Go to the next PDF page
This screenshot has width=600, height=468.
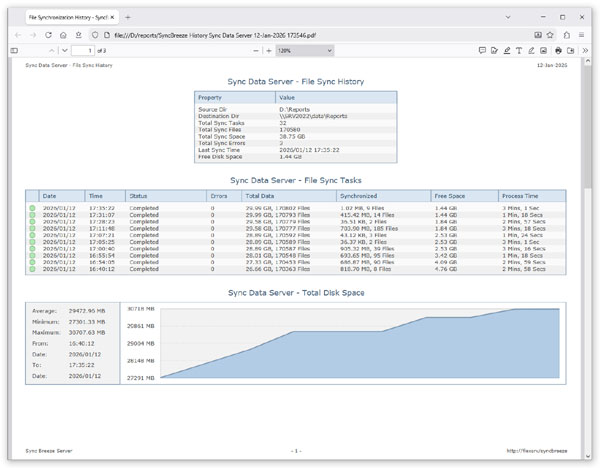point(65,51)
